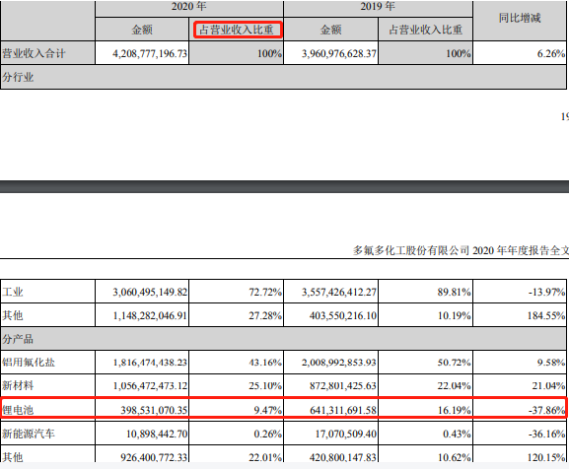Select the 2019年 total 3,960,976,628.37
The image size is (569, 469).
[339, 54]
